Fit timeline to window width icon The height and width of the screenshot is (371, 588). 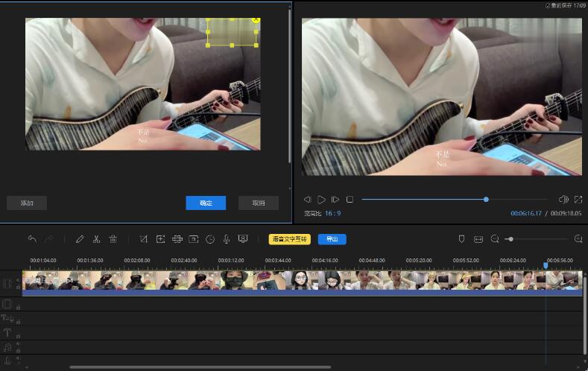478,239
